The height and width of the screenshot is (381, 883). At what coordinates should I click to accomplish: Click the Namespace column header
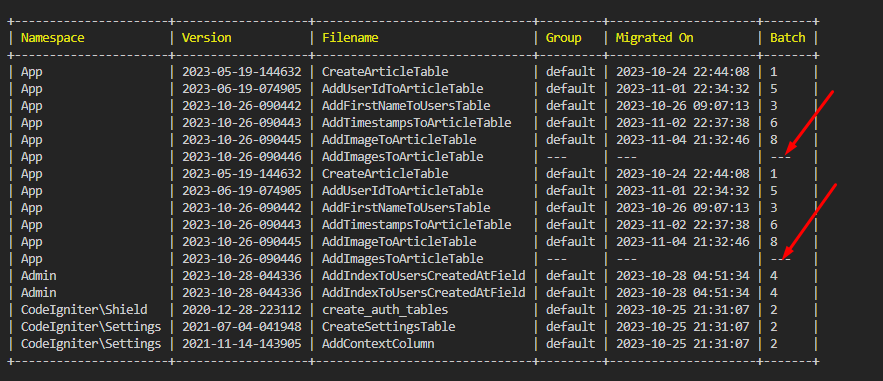pyautogui.click(x=52, y=38)
